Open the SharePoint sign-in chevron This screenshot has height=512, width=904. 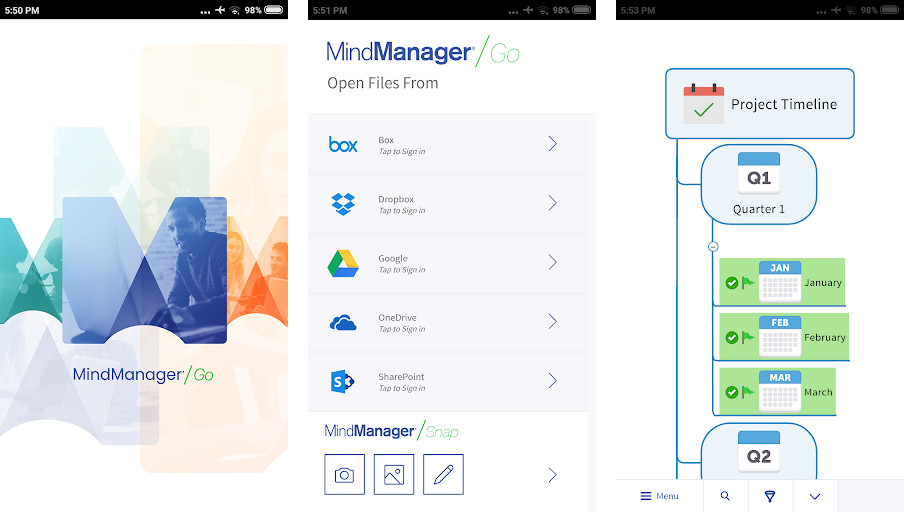[x=552, y=381]
